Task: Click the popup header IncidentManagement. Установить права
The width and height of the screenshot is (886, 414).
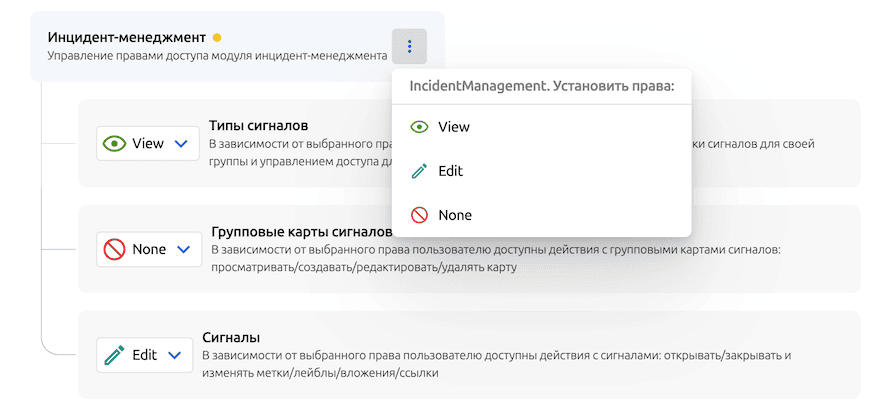Action: 542,86
